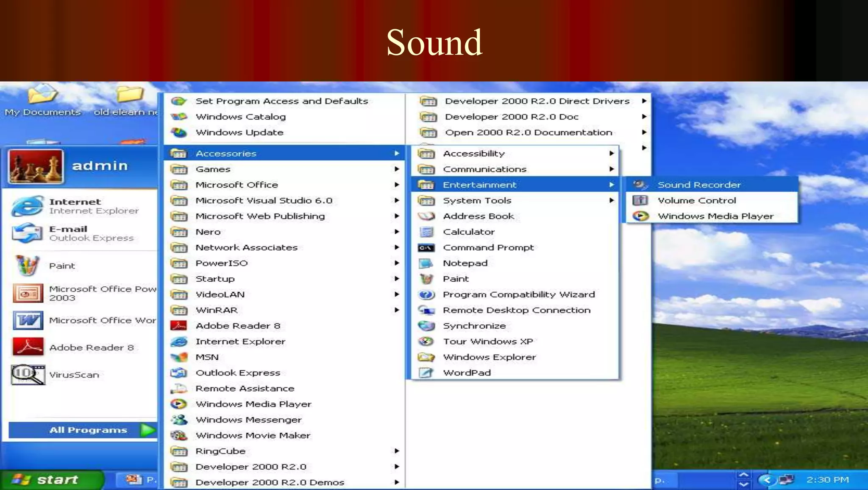Click the Notepad icon
The width and height of the screenshot is (868, 490).
[426, 263]
